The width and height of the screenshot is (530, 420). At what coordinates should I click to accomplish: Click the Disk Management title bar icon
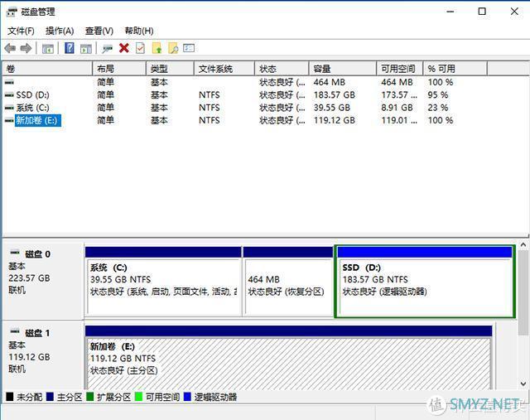point(11,12)
